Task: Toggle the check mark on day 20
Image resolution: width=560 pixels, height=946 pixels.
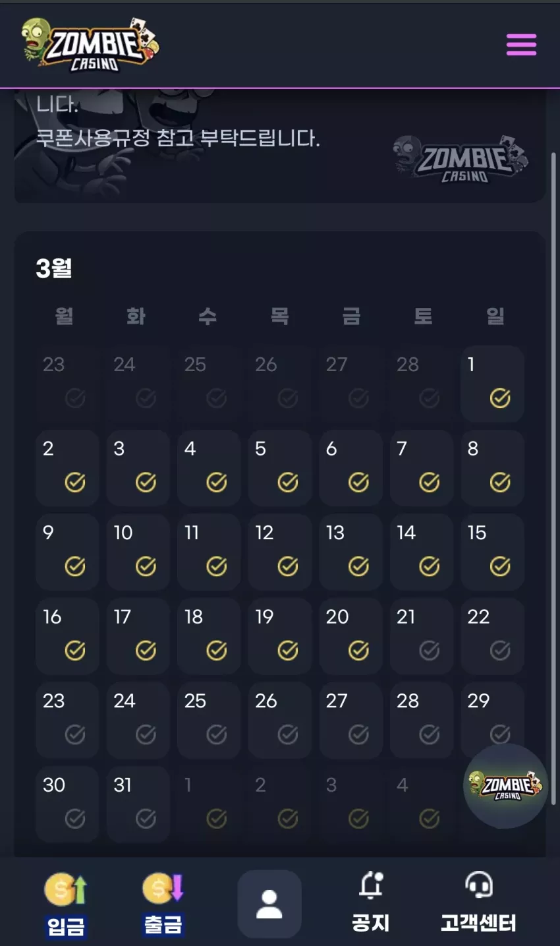Action: (358, 651)
